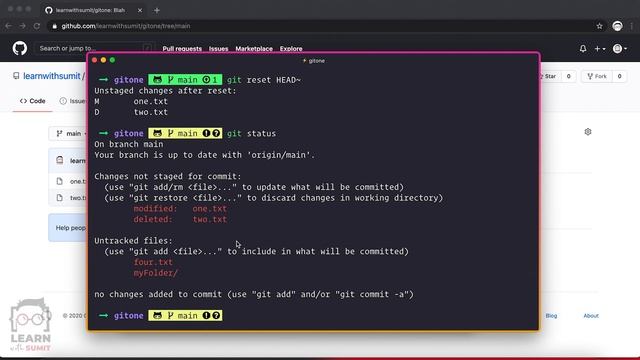Click 'modified: one.txt' in terminal output
The height and width of the screenshot is (360, 640).
tap(180, 209)
